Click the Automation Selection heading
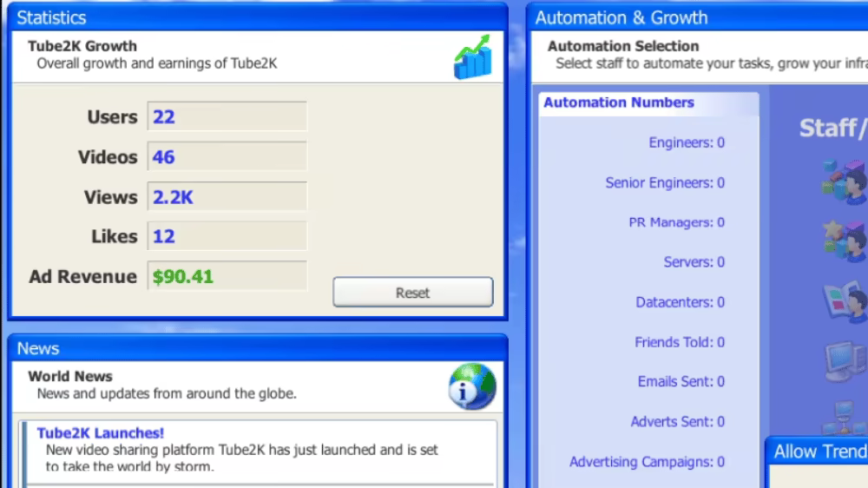Image resolution: width=868 pixels, height=488 pixels. (623, 46)
